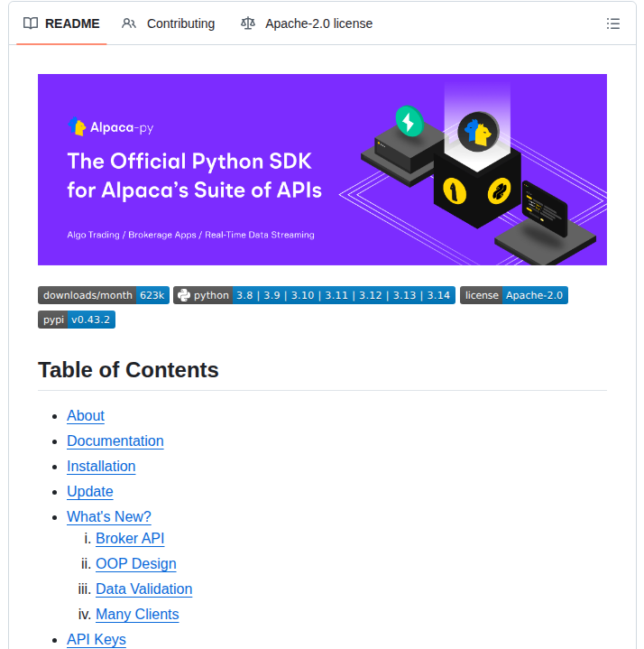This screenshot has width=644, height=649.
Task: Jump to the Update section
Action: 90,491
